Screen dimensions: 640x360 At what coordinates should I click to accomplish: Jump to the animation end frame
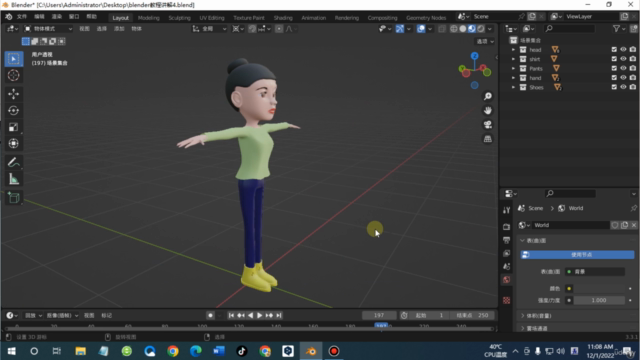(279, 316)
